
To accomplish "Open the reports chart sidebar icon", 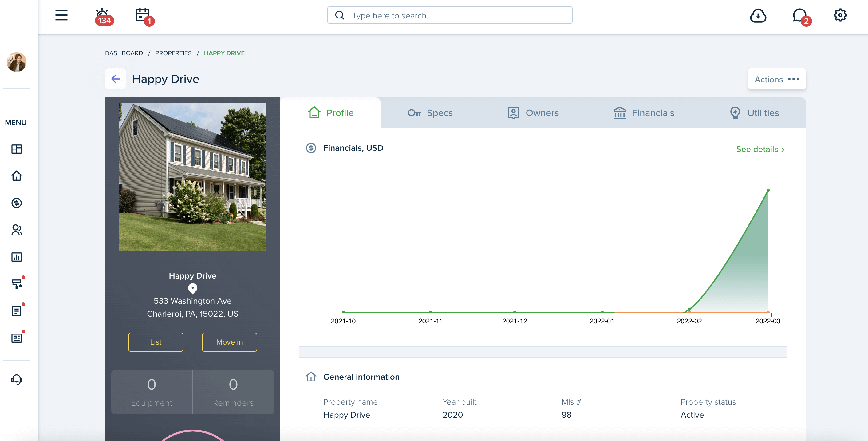I will pyautogui.click(x=17, y=257).
